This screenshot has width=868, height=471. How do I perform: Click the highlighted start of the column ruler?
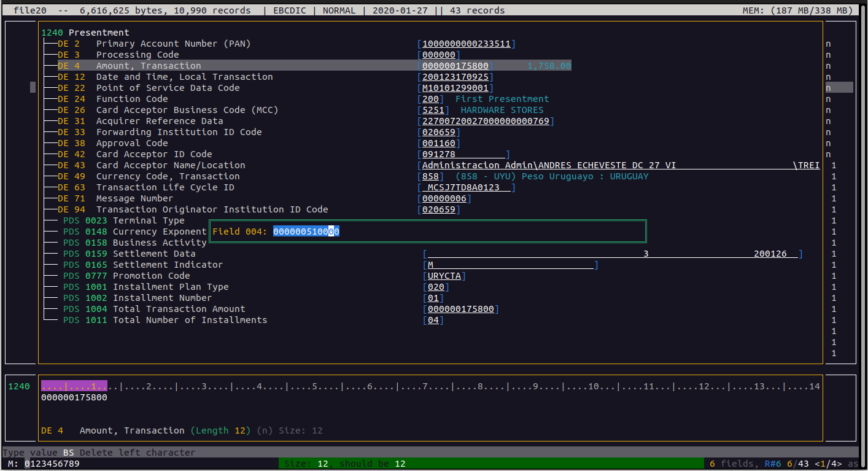pyautogui.click(x=74, y=386)
